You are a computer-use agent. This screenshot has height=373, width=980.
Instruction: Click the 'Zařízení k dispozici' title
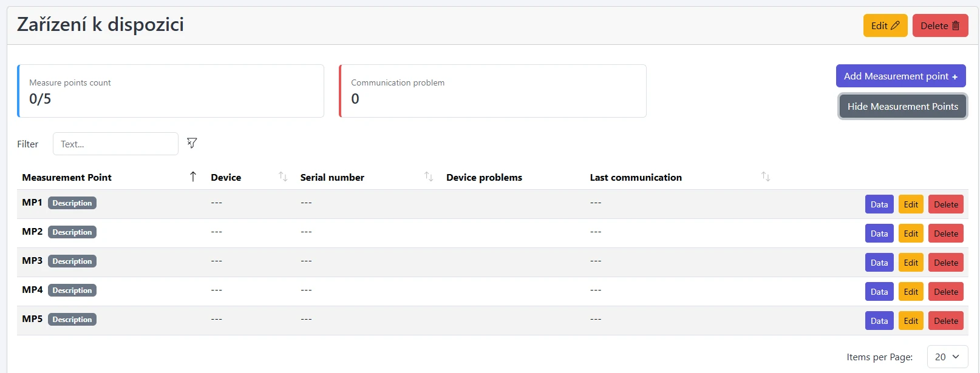[100, 25]
